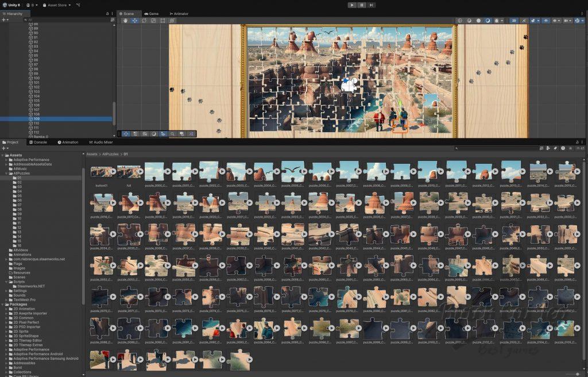Click the second icon in Scene overlay toolbar
Image resolution: width=588 pixels, height=377 pixels.
136,134
